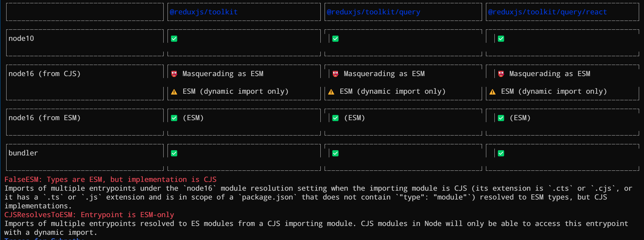Click the red mask icon under query/react column

pyautogui.click(x=501, y=74)
